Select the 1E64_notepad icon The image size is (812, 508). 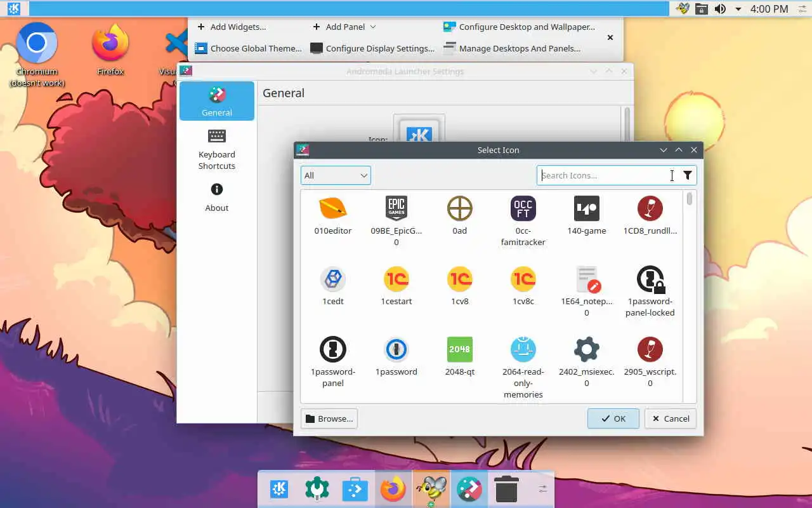(587, 292)
